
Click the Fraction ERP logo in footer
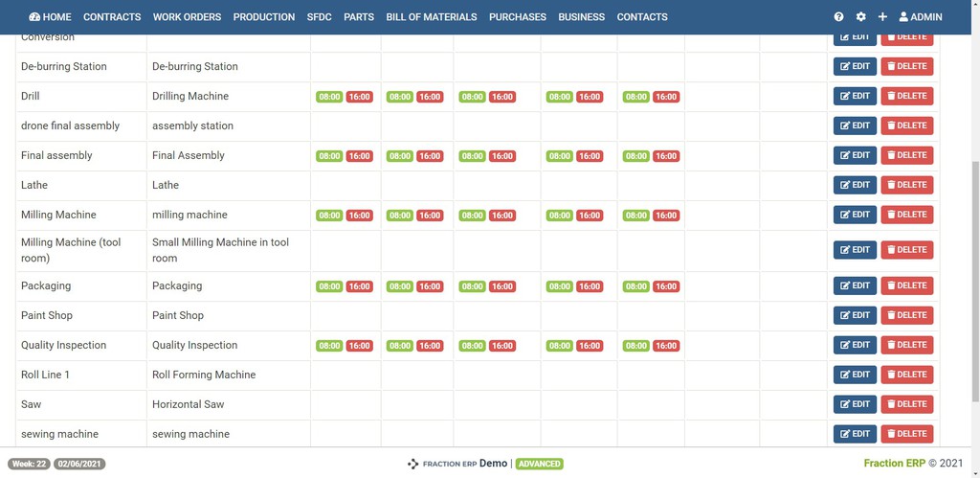442,465
